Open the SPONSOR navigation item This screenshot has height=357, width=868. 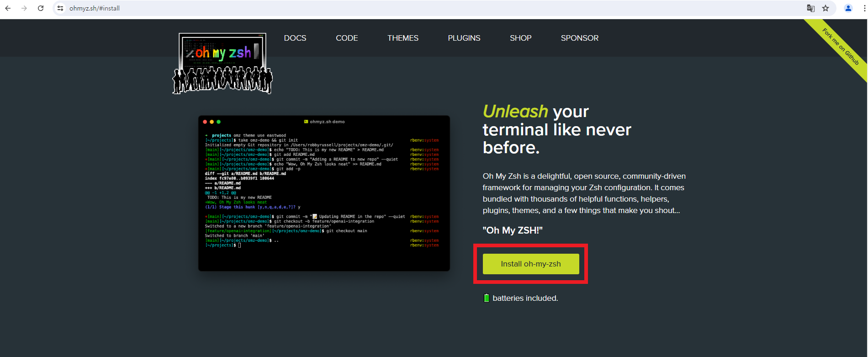(580, 38)
